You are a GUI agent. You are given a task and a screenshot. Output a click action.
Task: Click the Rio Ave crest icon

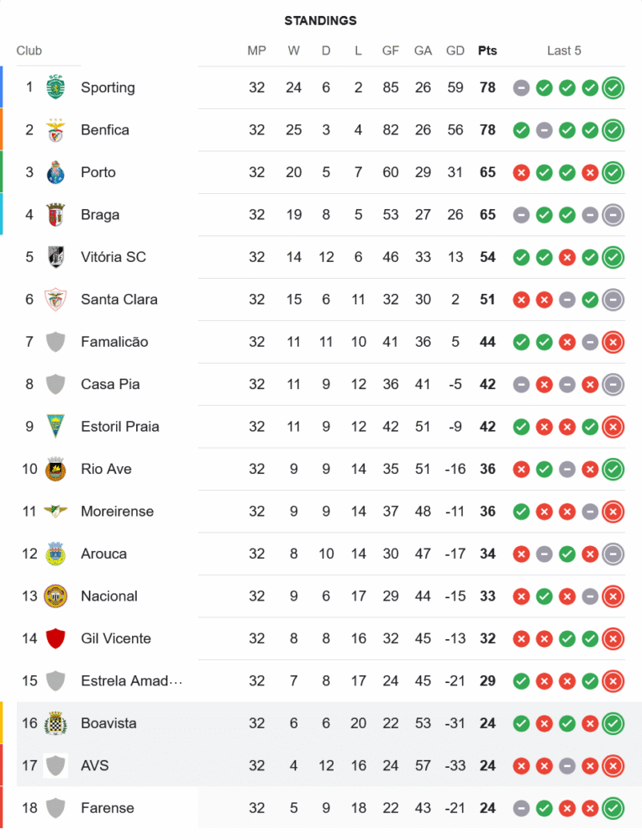click(55, 469)
